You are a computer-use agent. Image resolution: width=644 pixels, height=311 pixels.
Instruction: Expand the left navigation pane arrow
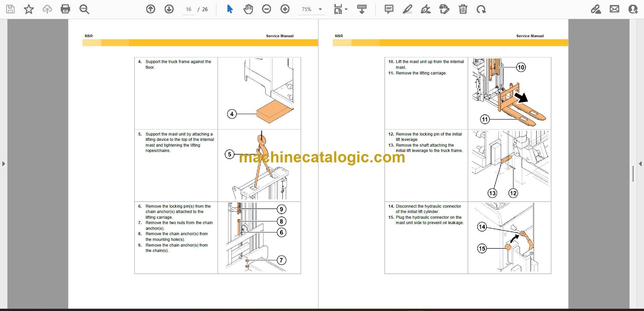click(3, 164)
